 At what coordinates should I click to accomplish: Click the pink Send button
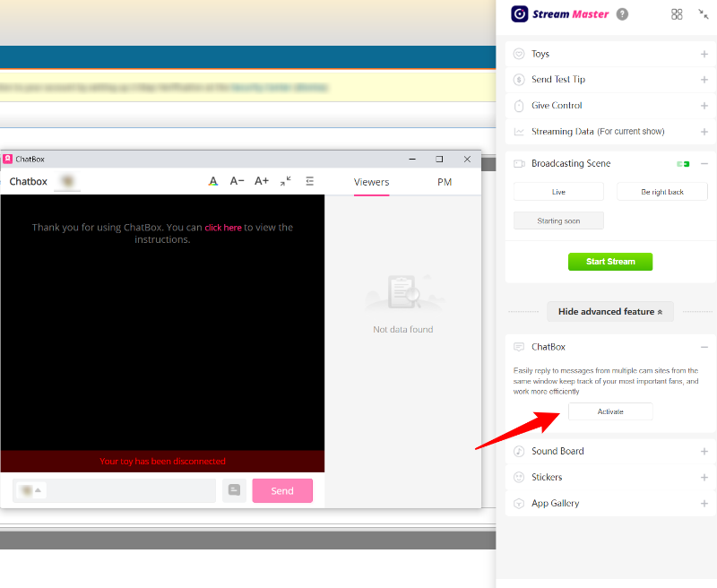tap(282, 490)
